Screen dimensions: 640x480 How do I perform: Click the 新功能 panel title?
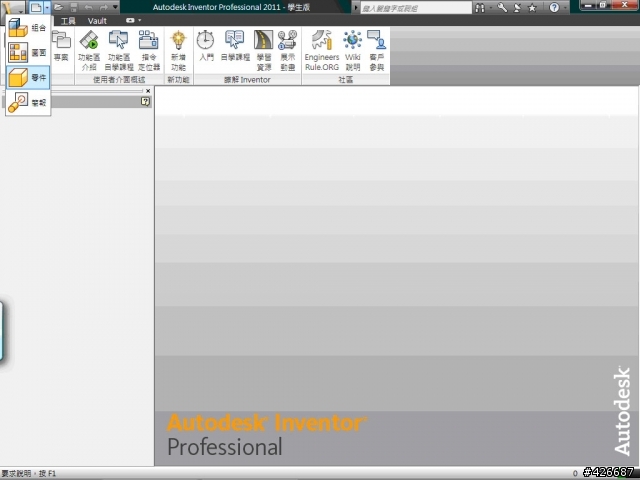pyautogui.click(x=178, y=80)
